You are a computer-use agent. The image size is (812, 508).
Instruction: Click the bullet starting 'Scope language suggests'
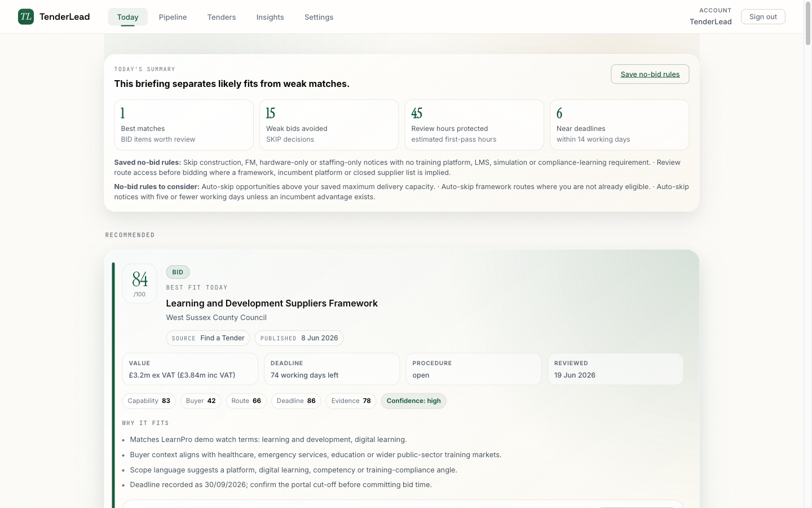(x=294, y=470)
